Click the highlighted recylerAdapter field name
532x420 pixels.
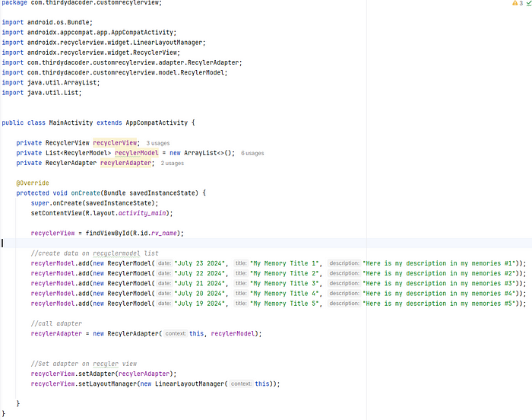[x=125, y=163]
